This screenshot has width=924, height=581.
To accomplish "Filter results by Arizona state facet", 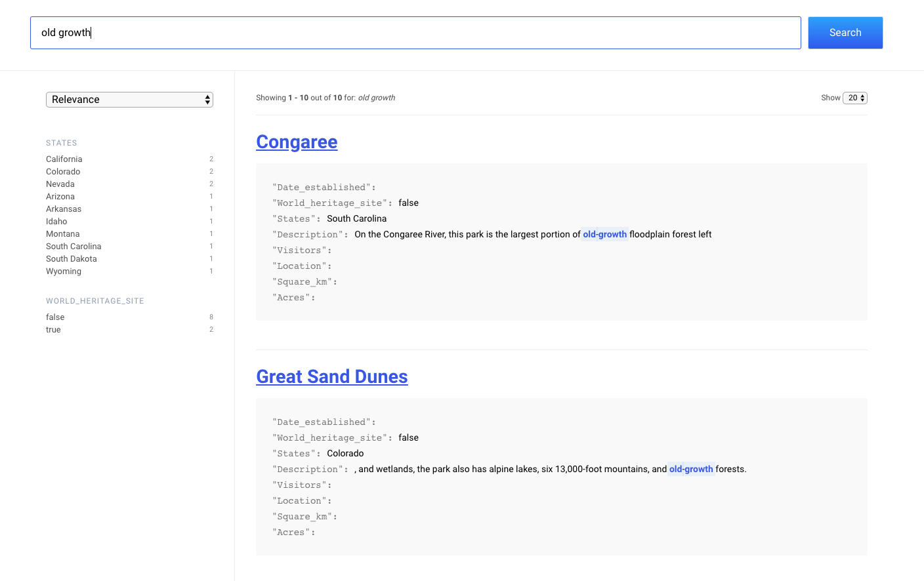I will [x=60, y=196].
